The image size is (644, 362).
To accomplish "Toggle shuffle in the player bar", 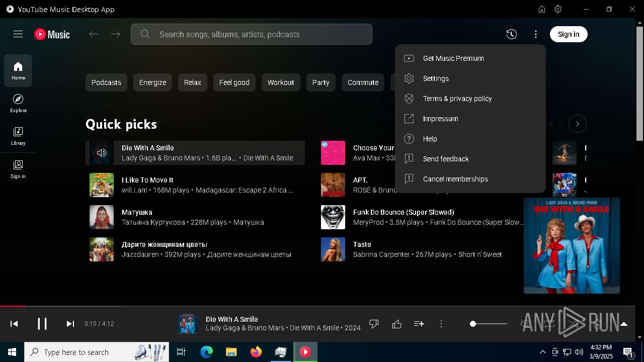I will (x=574, y=324).
